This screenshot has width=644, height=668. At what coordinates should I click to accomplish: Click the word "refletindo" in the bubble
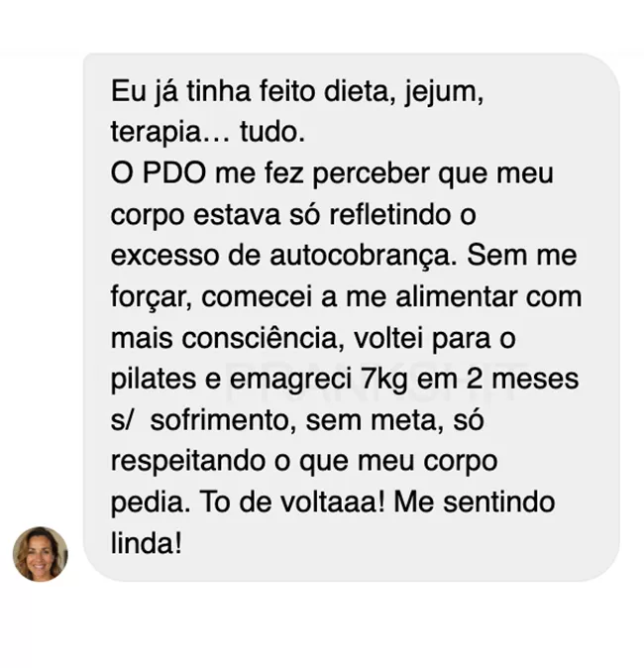coord(389,214)
